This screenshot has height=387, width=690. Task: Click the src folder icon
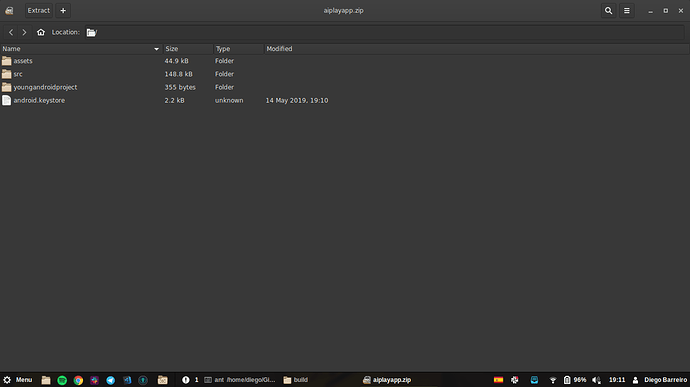(x=7, y=74)
